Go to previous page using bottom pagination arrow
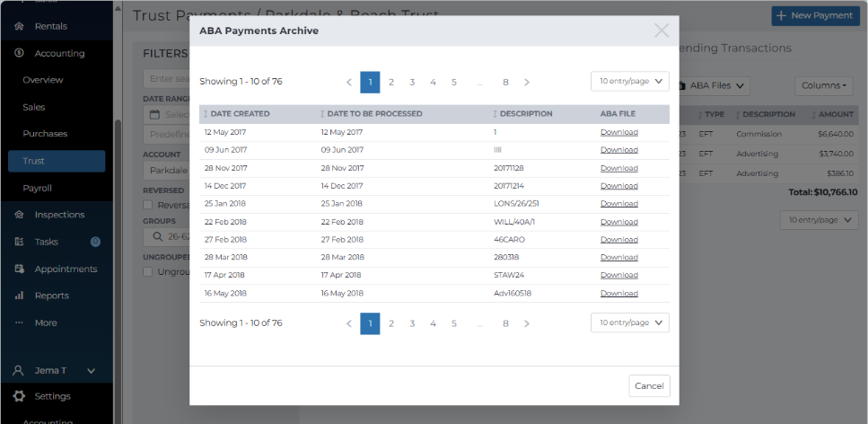 tap(349, 323)
